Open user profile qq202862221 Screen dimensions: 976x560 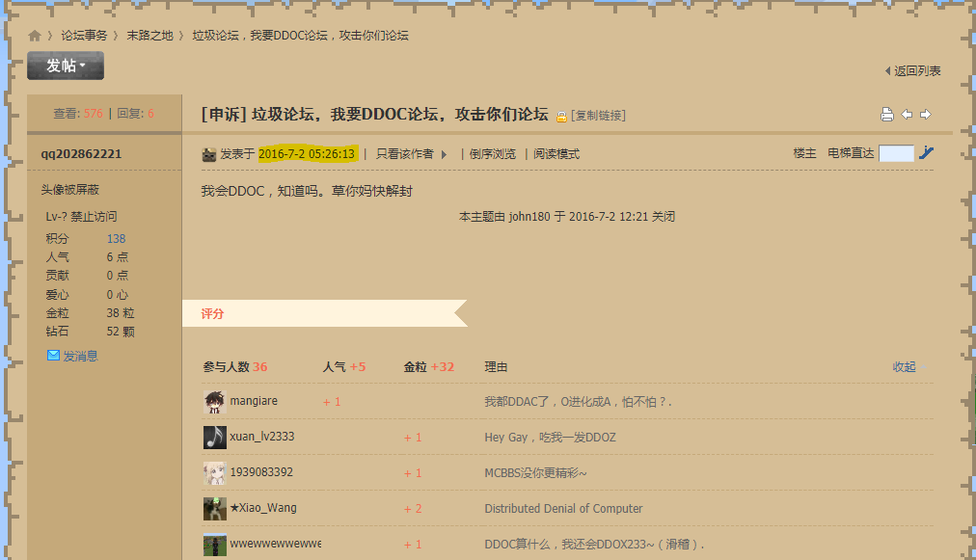81,154
